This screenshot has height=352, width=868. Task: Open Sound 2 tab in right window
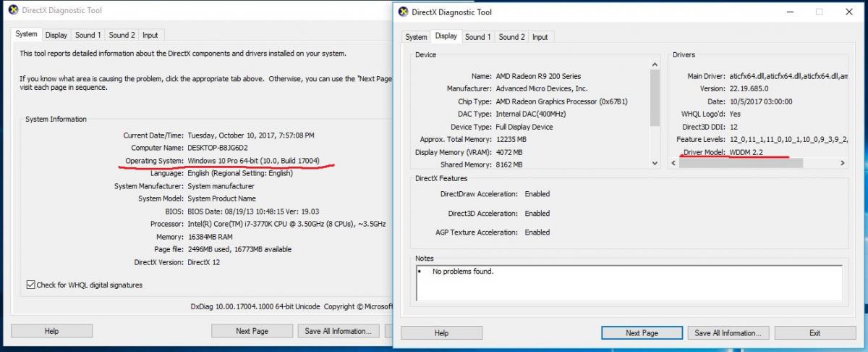(x=512, y=37)
